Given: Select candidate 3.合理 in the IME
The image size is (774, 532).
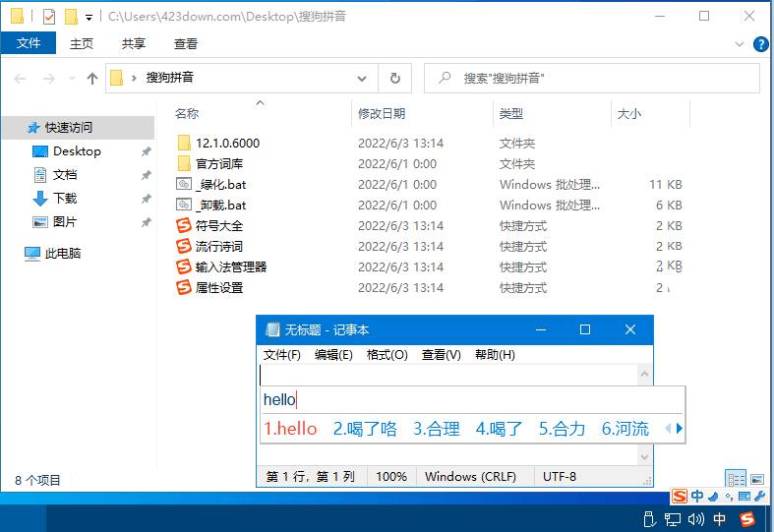Looking at the screenshot, I should (x=437, y=429).
